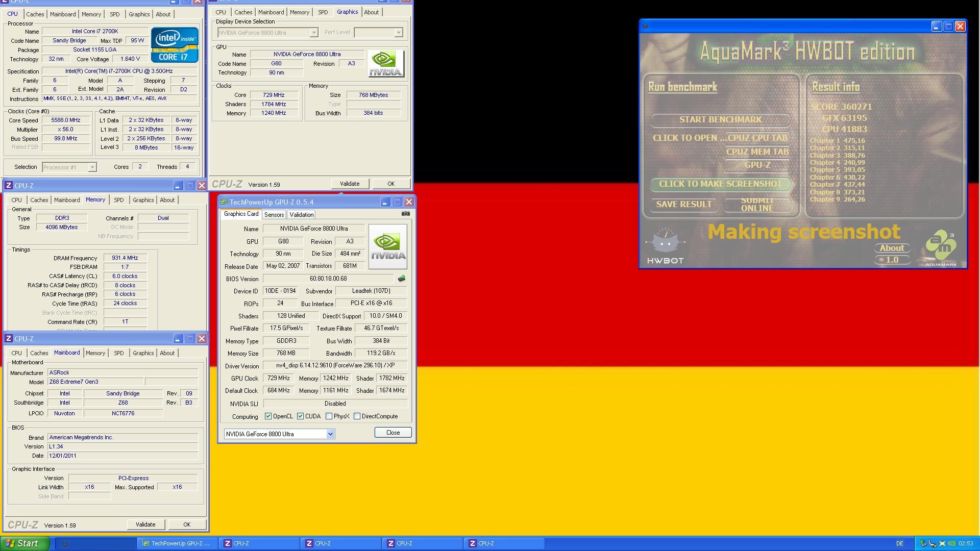Minimize the GPU-Z window
The image size is (980, 551).
(385, 202)
